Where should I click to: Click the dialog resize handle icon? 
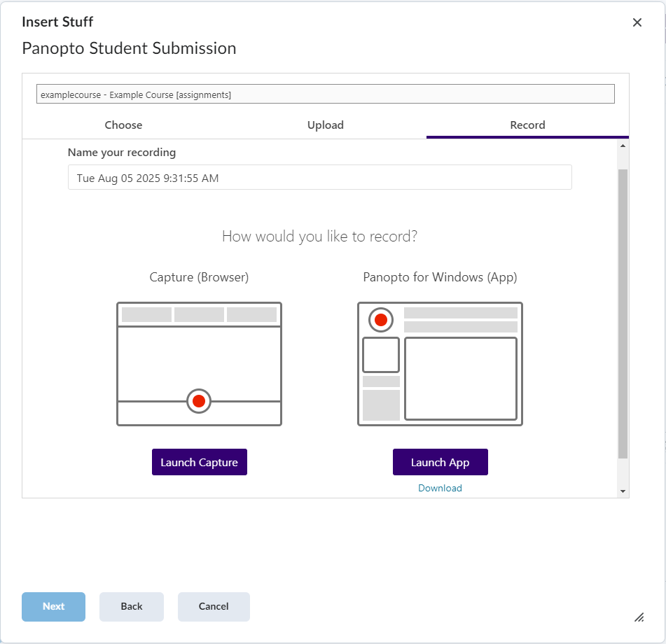coord(639,617)
